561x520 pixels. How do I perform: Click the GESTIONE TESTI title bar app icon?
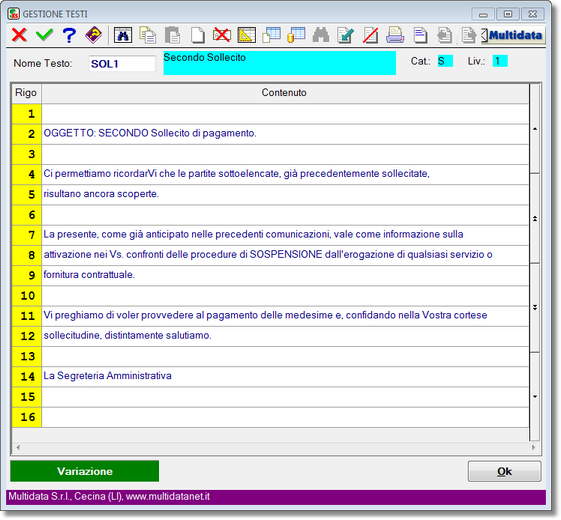[x=13, y=14]
